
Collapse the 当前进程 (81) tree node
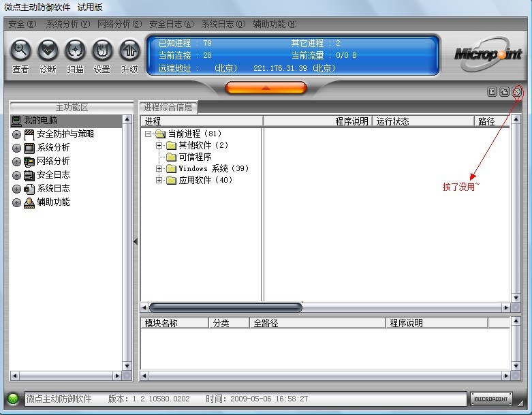coord(148,134)
